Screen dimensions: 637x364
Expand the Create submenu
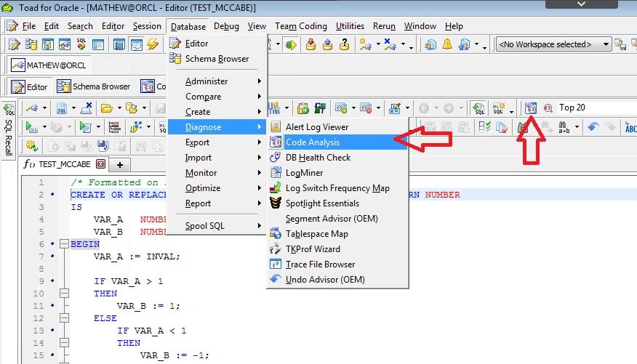point(217,112)
